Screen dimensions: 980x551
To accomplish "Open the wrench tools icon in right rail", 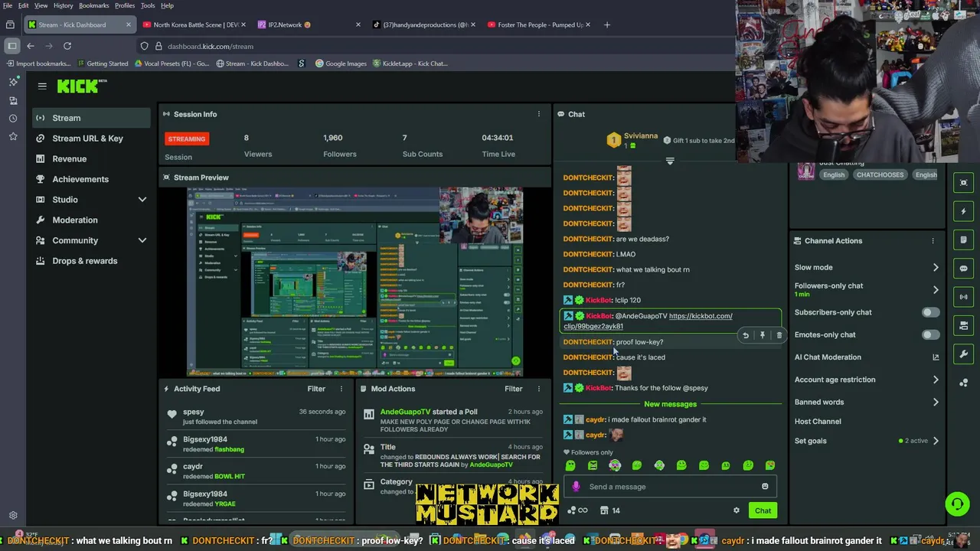I will [964, 354].
